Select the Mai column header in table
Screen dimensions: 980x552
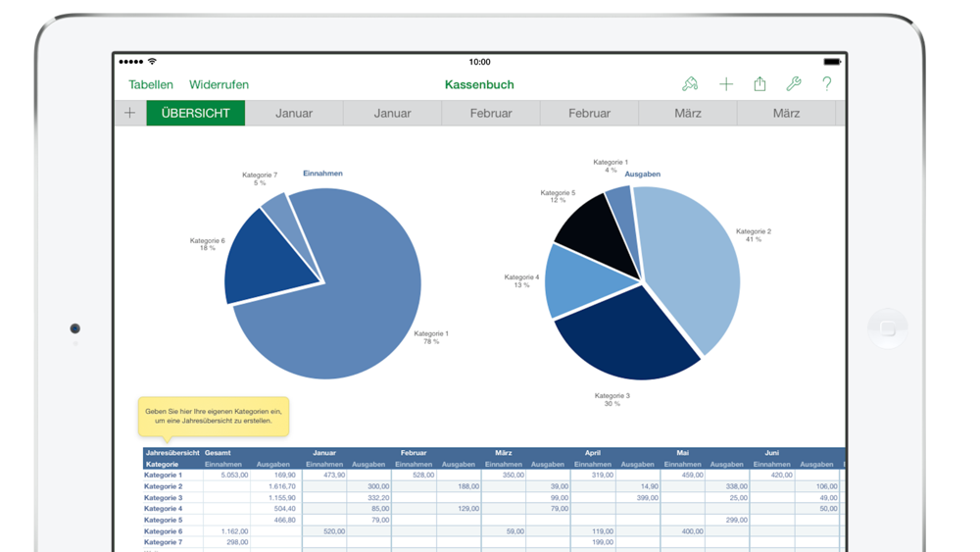click(x=682, y=453)
